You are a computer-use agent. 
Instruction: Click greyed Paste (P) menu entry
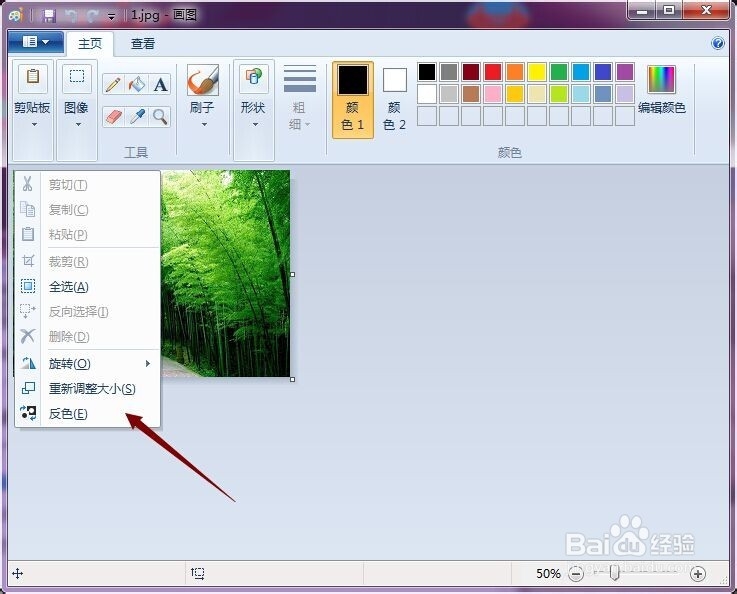(88, 234)
